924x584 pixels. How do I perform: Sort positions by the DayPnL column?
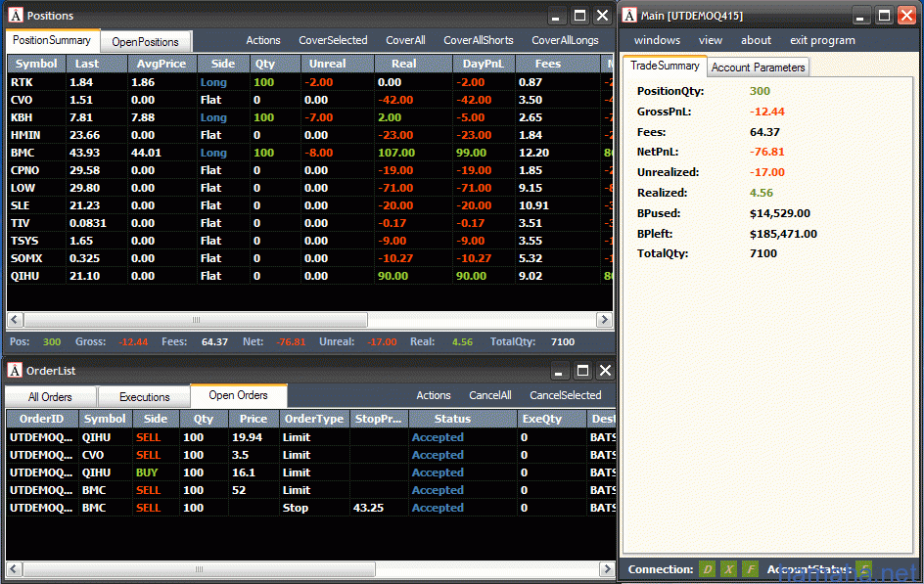[x=484, y=64]
